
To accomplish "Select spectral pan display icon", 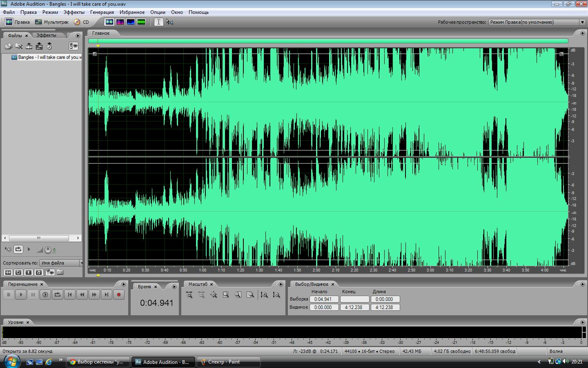I will click(x=131, y=22).
